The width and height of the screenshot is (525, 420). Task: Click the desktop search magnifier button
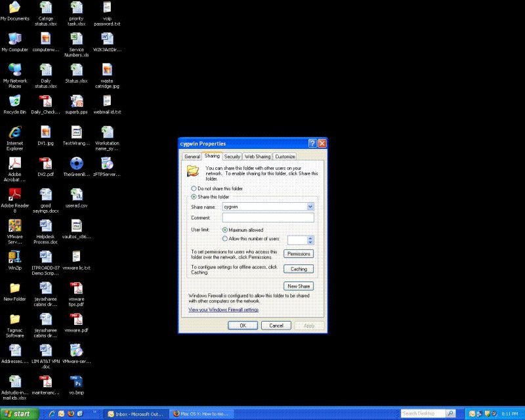click(x=451, y=413)
